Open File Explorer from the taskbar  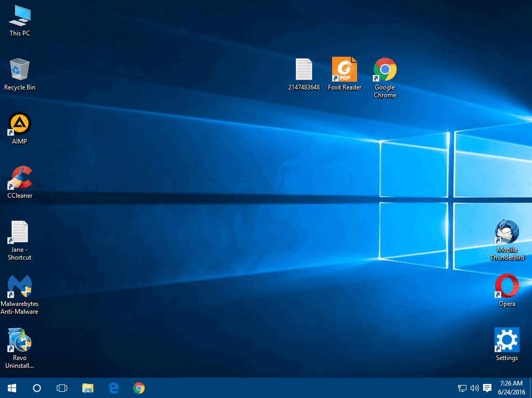(x=87, y=388)
